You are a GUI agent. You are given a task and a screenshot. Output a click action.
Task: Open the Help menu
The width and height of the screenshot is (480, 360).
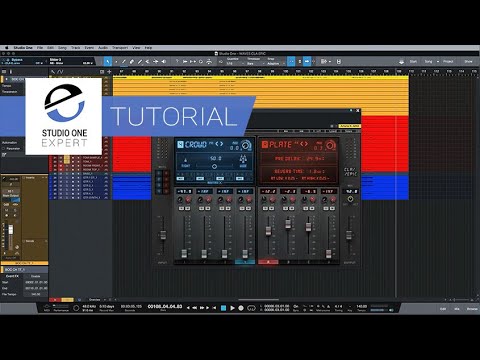[148, 48]
